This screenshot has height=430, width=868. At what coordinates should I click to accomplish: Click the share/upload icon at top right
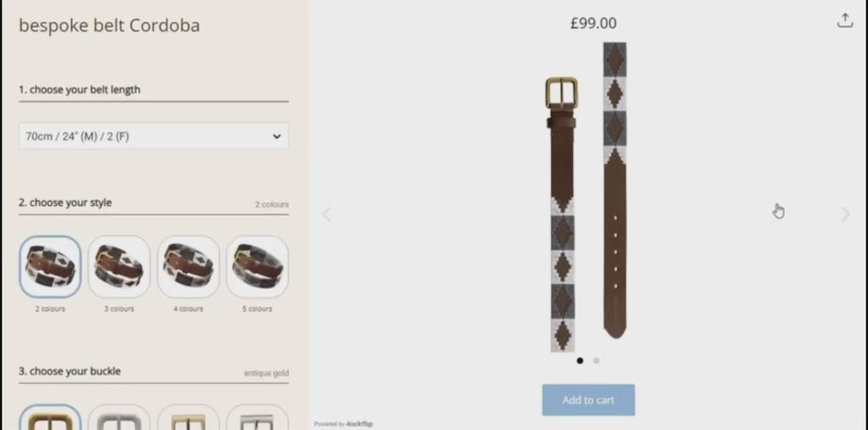tap(845, 20)
